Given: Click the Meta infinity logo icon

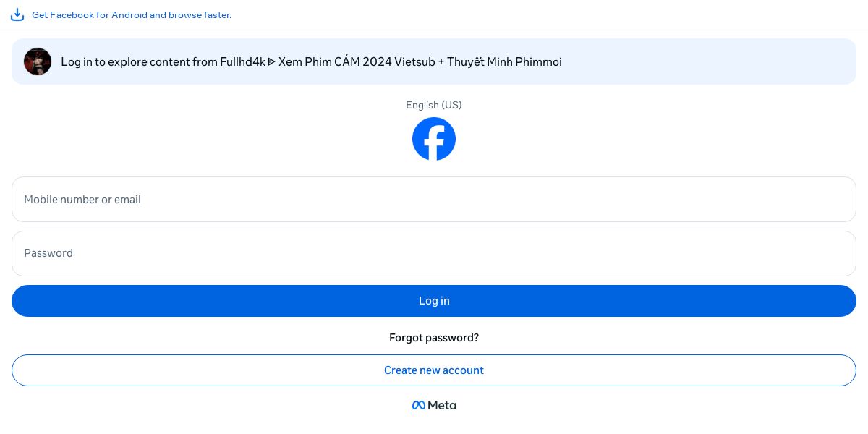Looking at the screenshot, I should [x=419, y=405].
